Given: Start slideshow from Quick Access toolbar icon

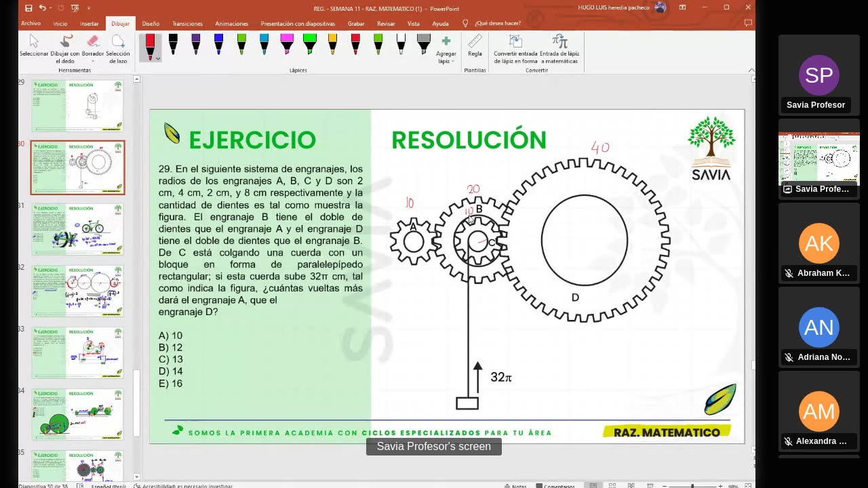Looking at the screenshot, I should click(x=75, y=8).
